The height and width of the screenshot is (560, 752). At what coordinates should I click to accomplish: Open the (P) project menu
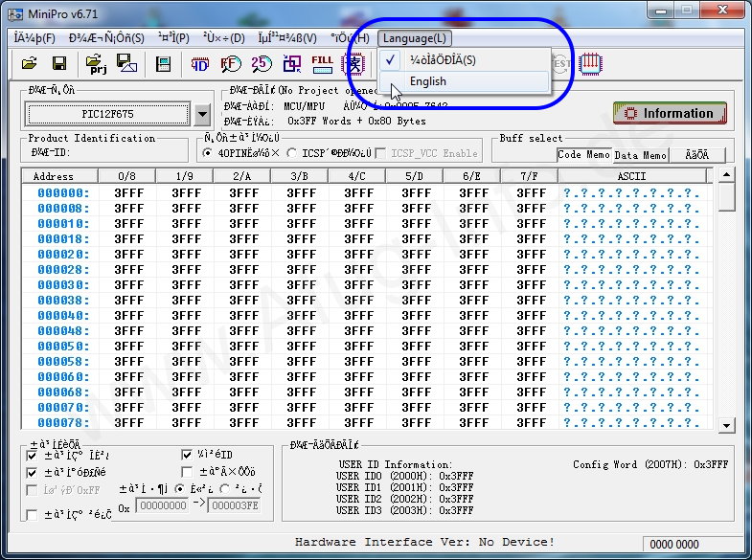pyautogui.click(x=173, y=38)
